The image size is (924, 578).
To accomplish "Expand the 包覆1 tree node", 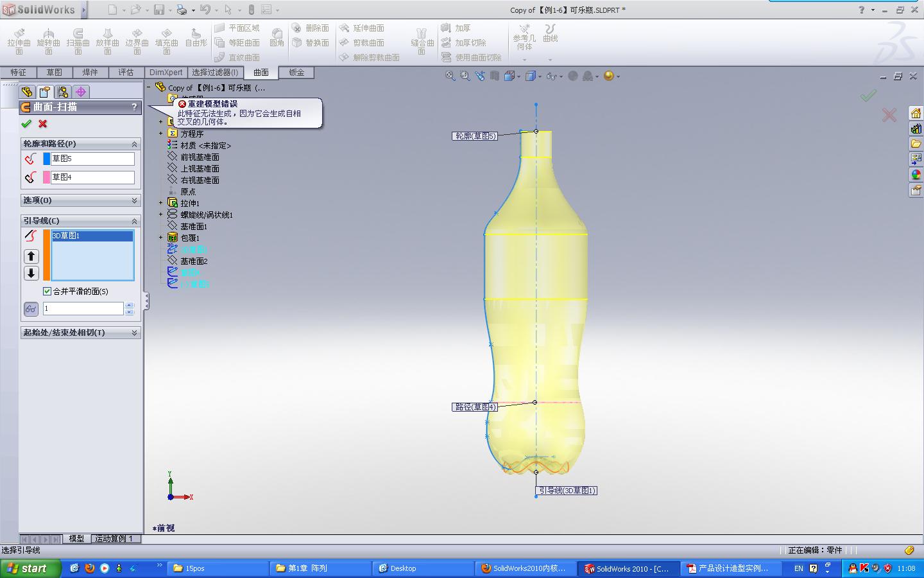I will click(x=161, y=238).
